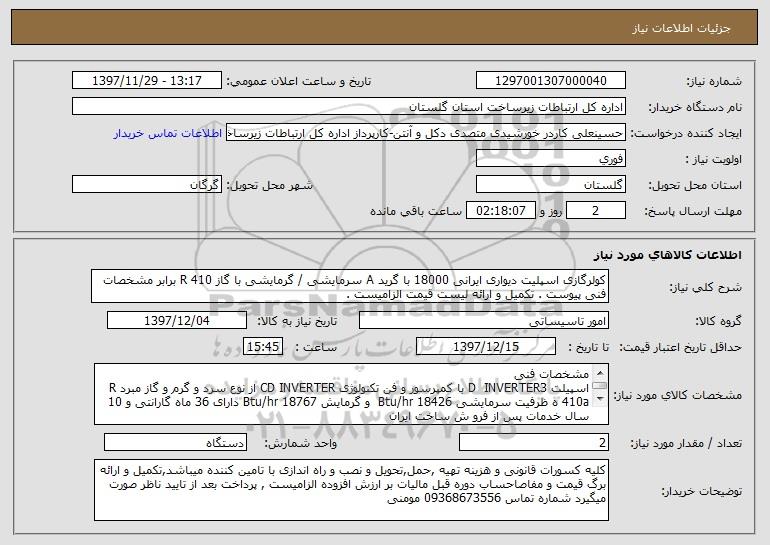Select the remaining days field showing 2

(x=596, y=211)
